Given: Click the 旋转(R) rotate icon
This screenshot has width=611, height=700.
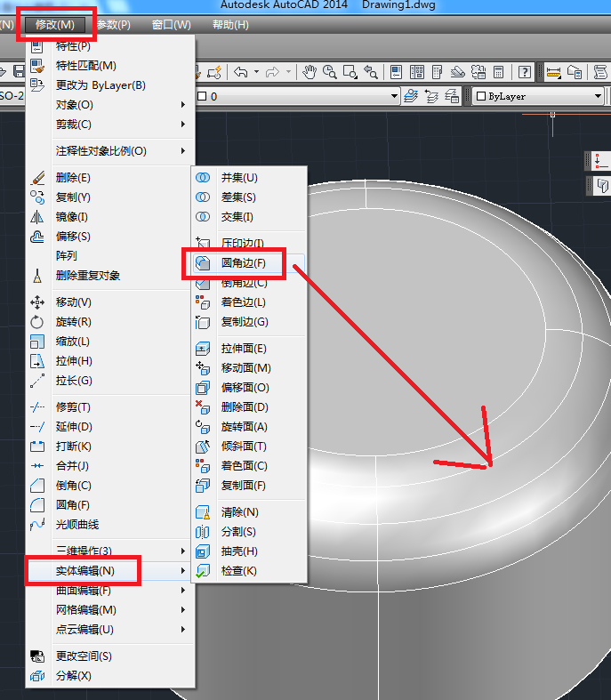Looking at the screenshot, I should (x=37, y=322).
